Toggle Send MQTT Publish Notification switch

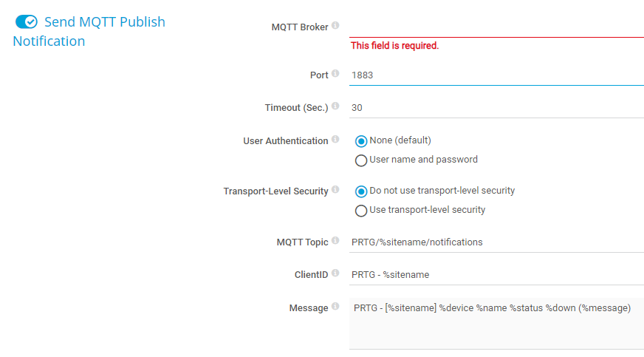tap(27, 22)
